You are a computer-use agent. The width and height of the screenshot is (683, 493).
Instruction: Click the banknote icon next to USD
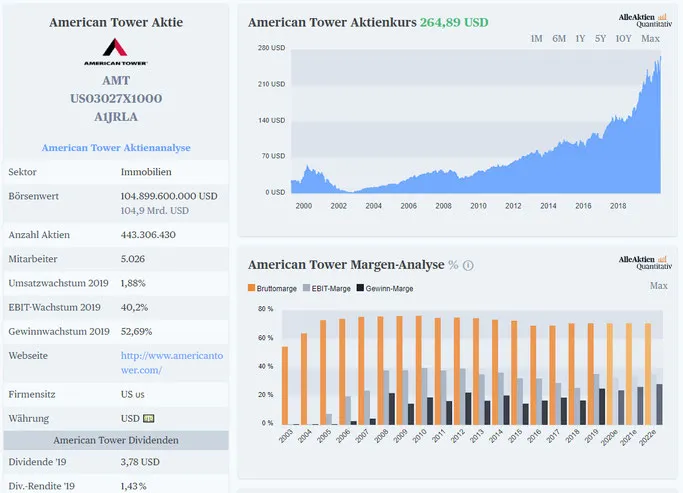(149, 419)
